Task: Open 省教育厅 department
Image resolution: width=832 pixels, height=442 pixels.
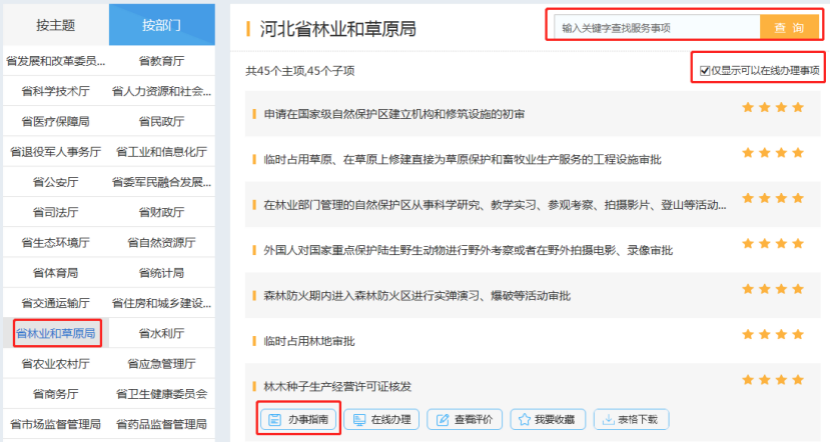Action: [x=161, y=61]
